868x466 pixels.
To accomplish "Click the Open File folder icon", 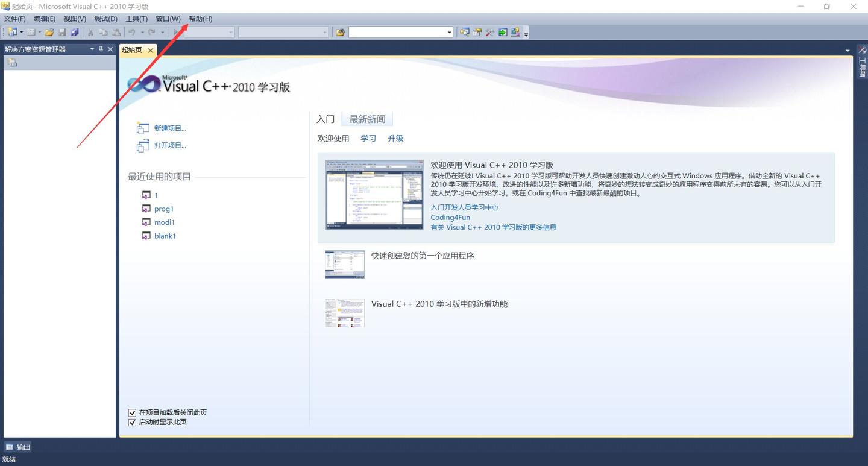I will pos(49,32).
